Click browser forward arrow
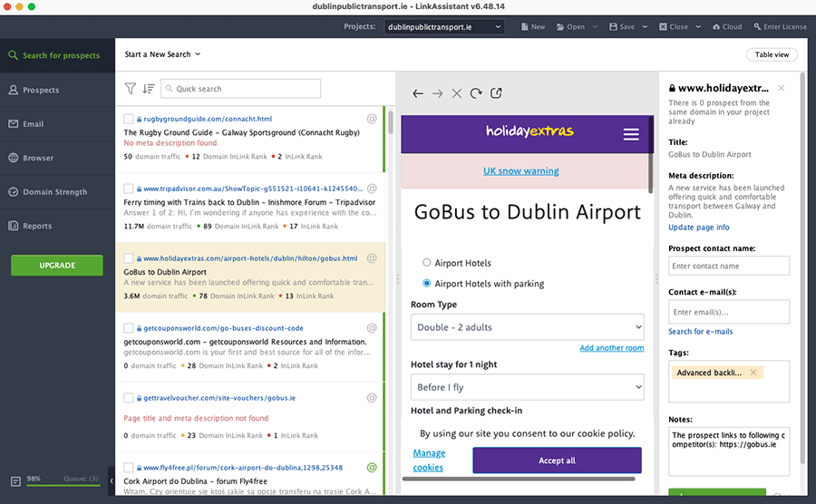The image size is (816, 504). 438,93
